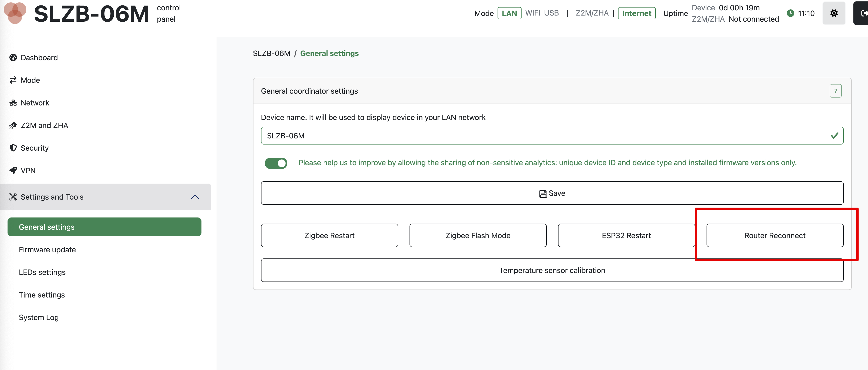Click the analytics sharing description text
This screenshot has width=868, height=370.
point(547,162)
